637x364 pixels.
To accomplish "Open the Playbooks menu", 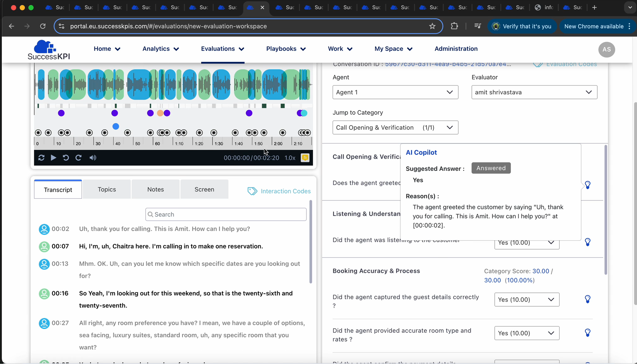I will (x=286, y=49).
